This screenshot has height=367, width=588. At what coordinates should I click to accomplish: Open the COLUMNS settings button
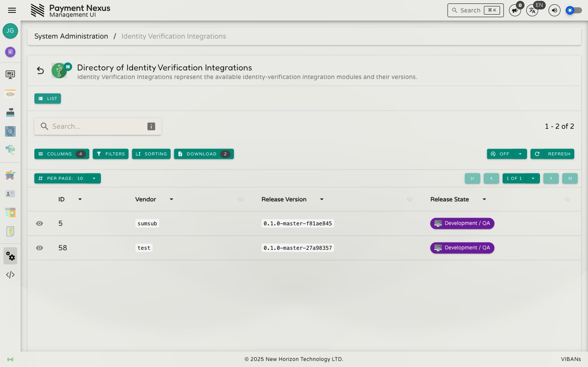pyautogui.click(x=62, y=154)
